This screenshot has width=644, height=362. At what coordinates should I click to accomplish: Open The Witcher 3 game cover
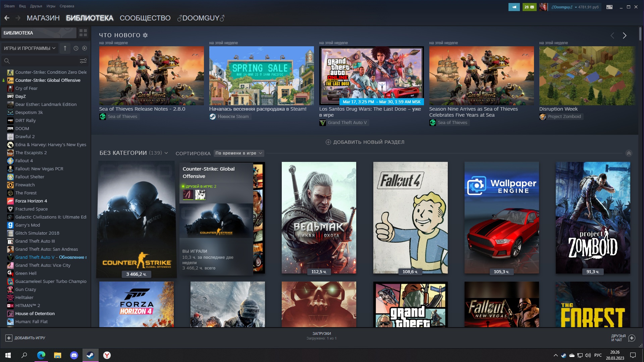(x=319, y=218)
